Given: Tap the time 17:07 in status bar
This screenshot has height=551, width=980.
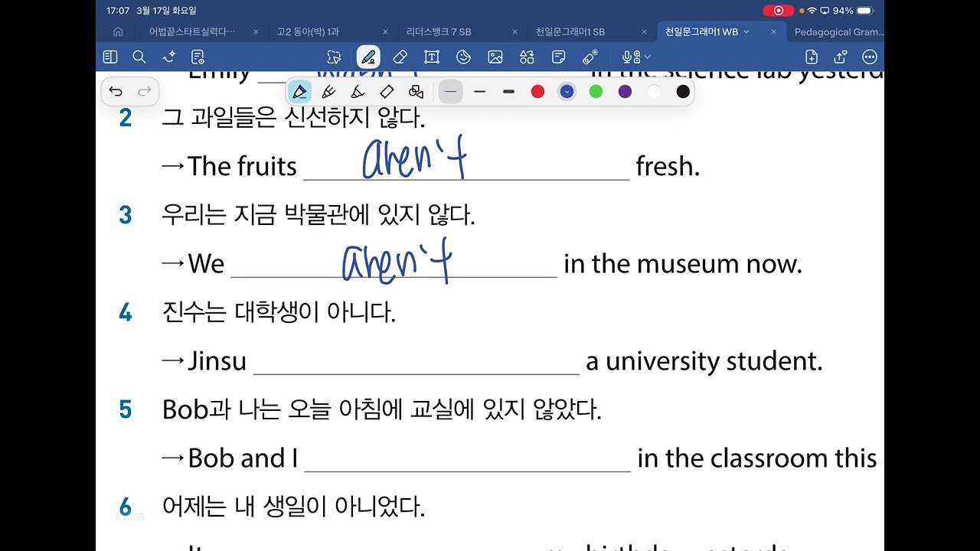Looking at the screenshot, I should pos(118,11).
